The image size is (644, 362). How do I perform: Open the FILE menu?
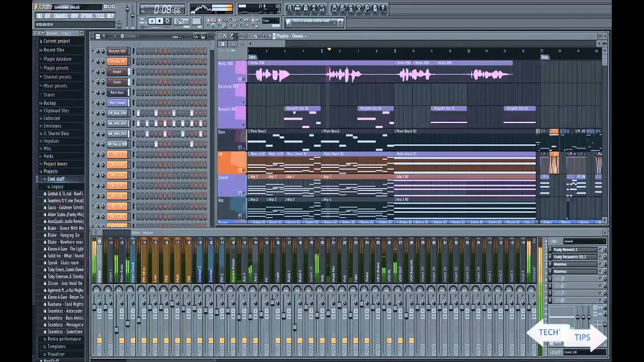[x=39, y=16]
